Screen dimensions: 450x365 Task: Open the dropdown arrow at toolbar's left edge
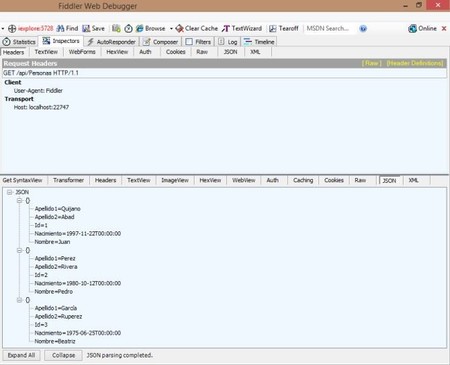pyautogui.click(x=3, y=29)
